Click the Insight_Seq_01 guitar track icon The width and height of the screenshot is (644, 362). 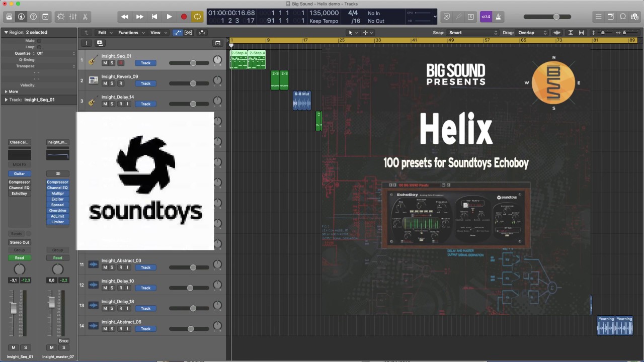click(x=93, y=60)
